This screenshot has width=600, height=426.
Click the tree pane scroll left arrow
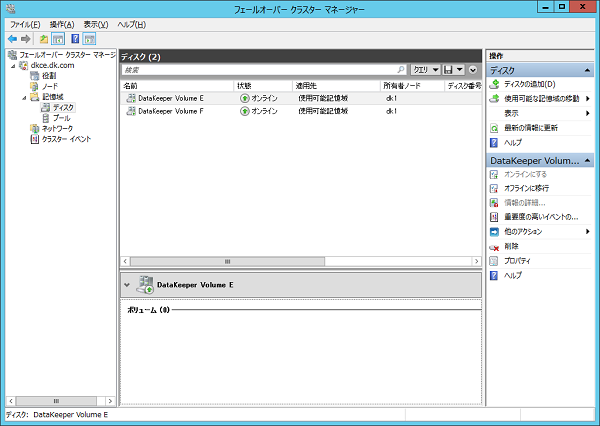pos(11,401)
